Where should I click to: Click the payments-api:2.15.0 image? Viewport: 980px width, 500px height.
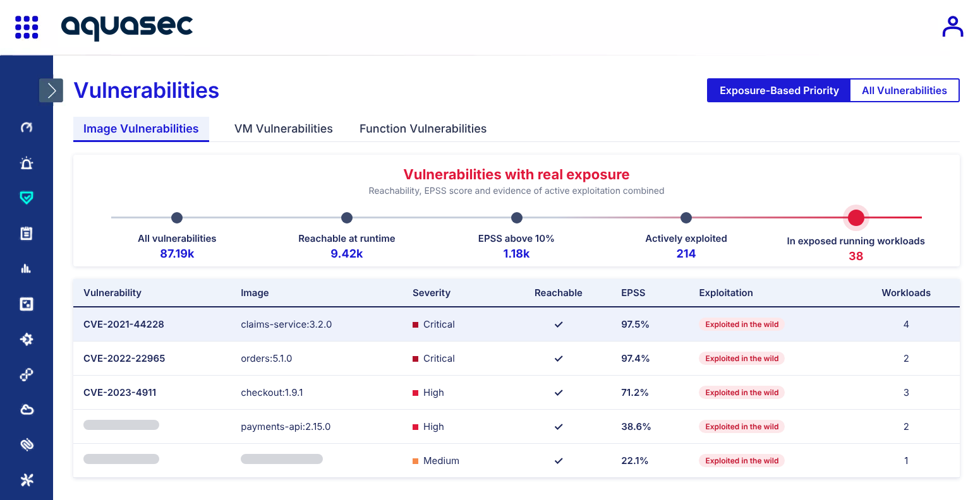[x=286, y=427]
